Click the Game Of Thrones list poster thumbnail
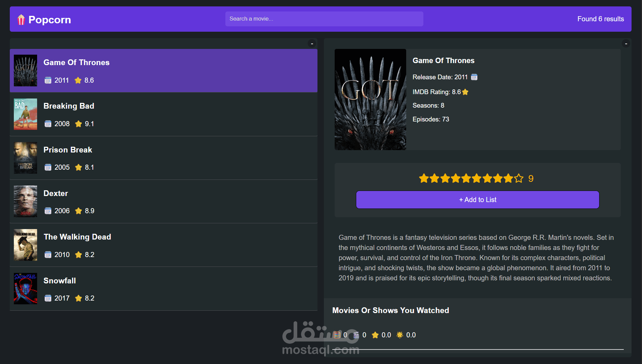The image size is (642, 364). (26, 71)
